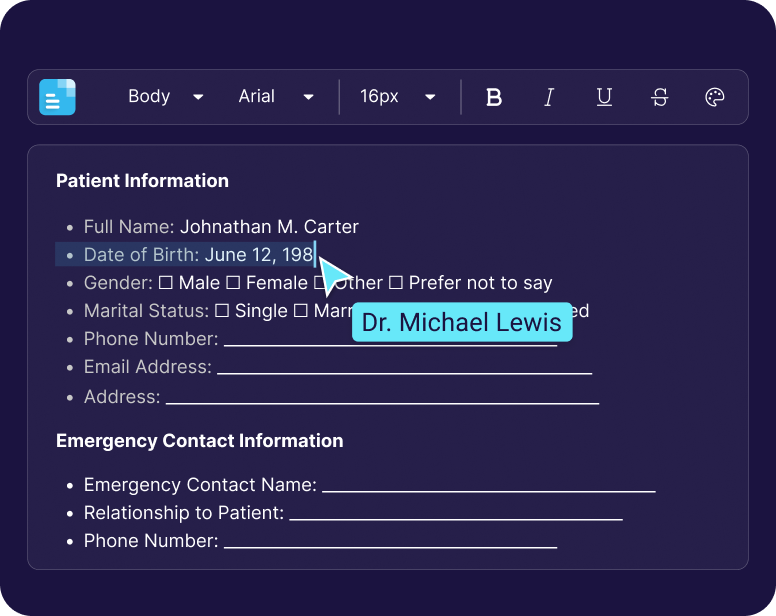This screenshot has height=616, width=776.
Task: Select the Prefer not to say checkbox
Action: [x=396, y=283]
